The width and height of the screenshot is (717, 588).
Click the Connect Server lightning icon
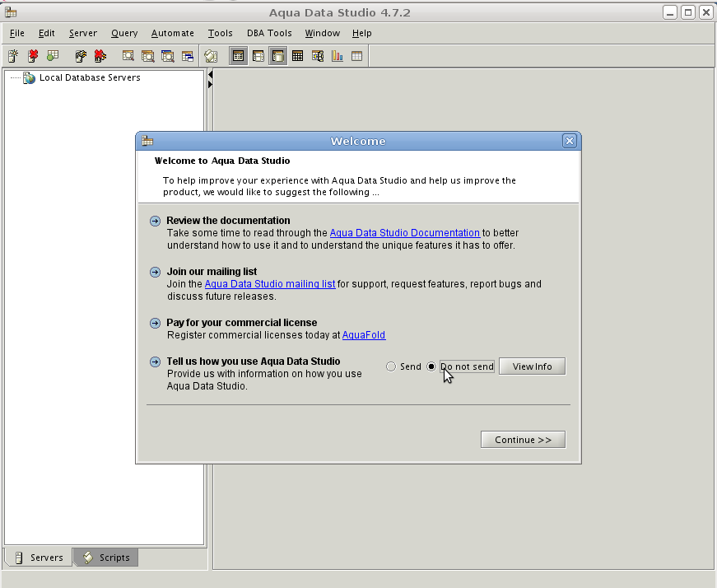[81, 56]
